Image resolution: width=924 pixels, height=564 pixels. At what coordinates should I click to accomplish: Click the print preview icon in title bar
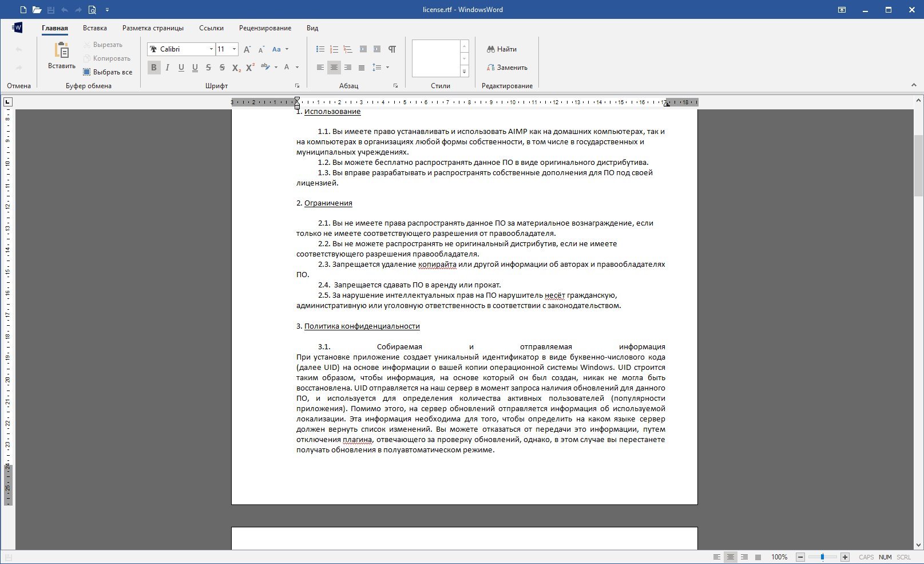(x=92, y=10)
